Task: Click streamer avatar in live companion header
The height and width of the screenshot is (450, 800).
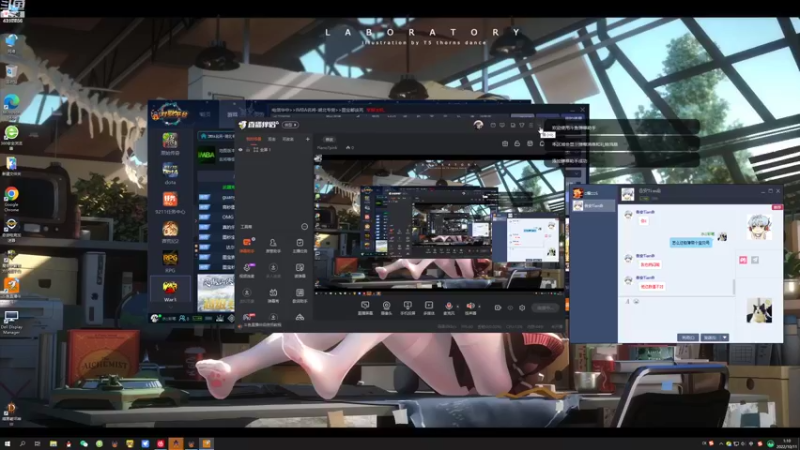Action: [x=478, y=124]
